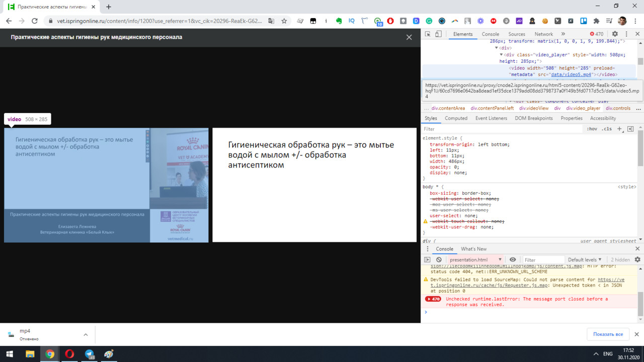Image resolution: width=644 pixels, height=362 pixels.
Task: Switch the ENG input language in tray
Action: pyautogui.click(x=608, y=354)
